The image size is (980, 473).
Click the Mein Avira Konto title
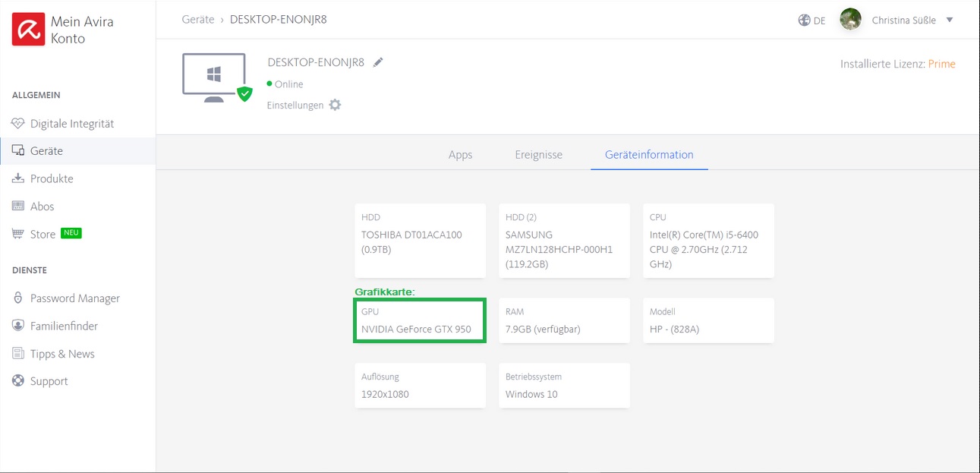82,30
